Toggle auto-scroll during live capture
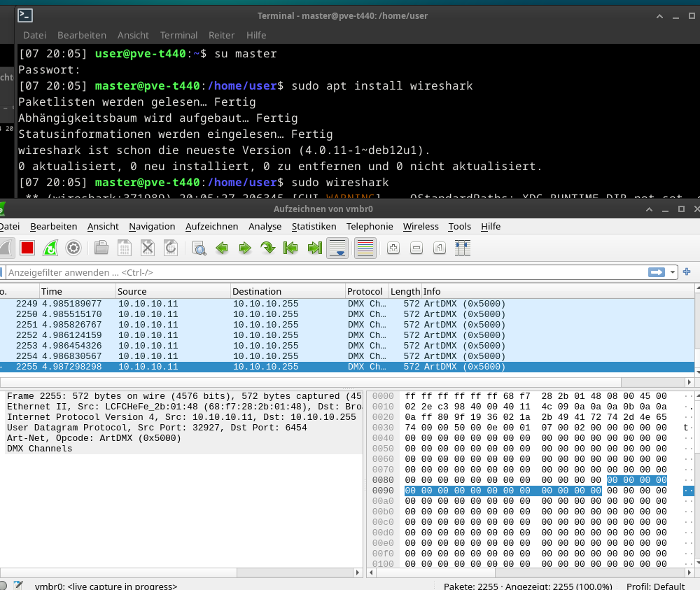700x590 pixels. (x=337, y=248)
